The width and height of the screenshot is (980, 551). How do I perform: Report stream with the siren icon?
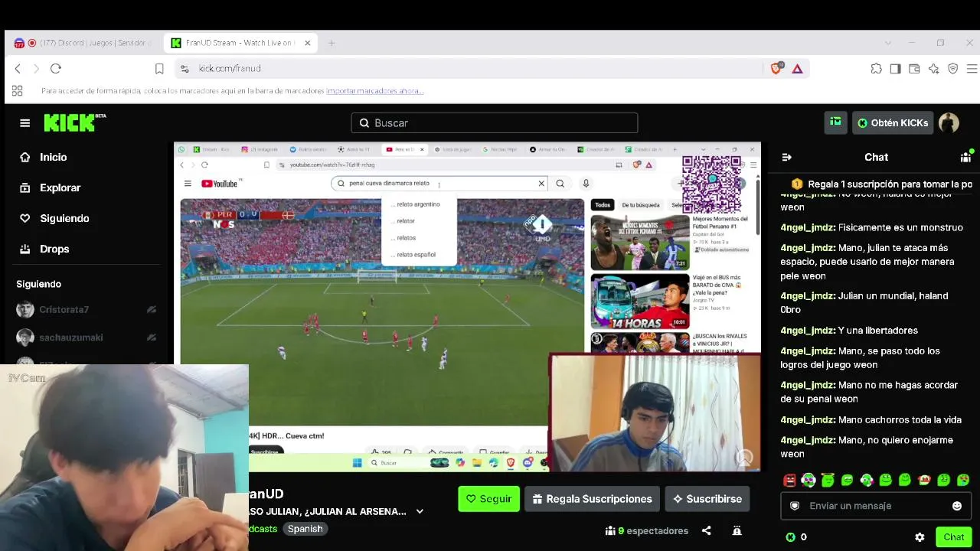point(737,530)
